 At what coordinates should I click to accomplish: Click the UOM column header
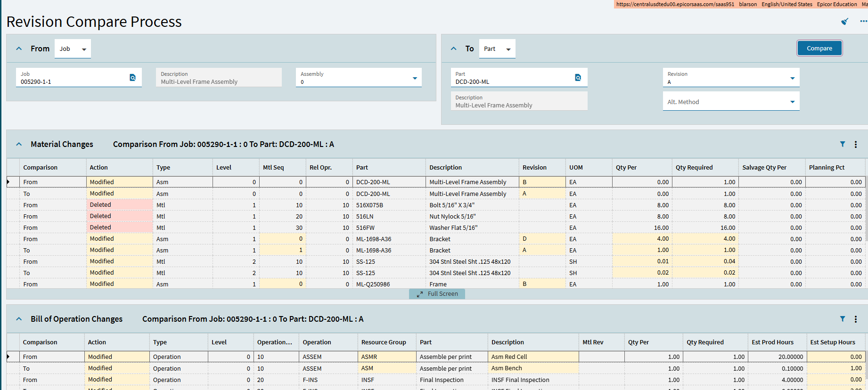click(589, 167)
